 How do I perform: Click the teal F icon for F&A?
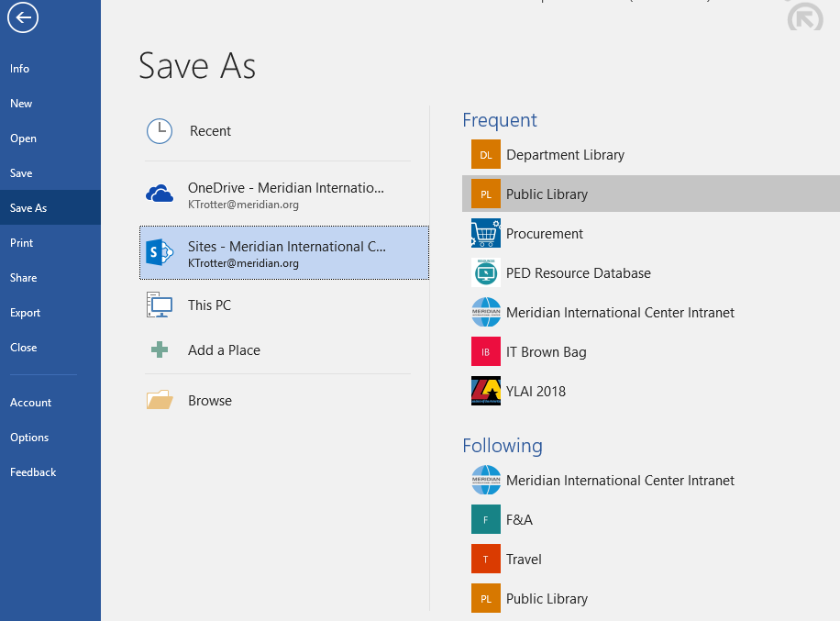click(486, 519)
